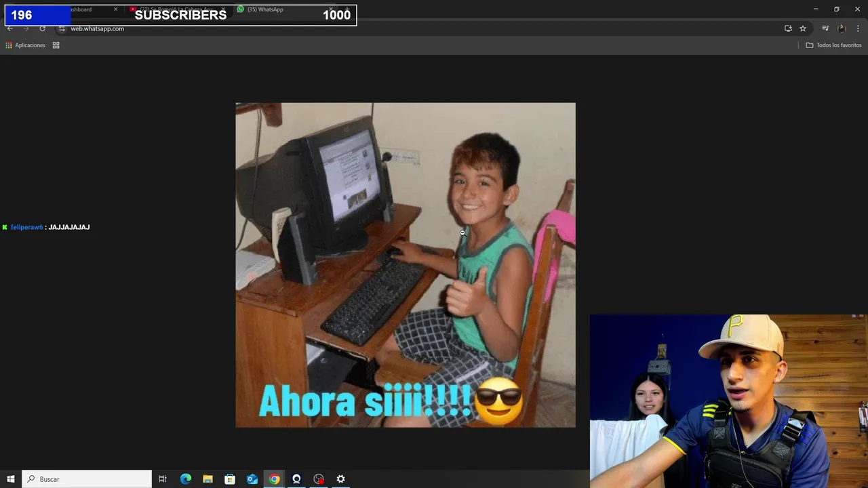This screenshot has height=488, width=868.
Task: Open Settings gear on the taskbar
Action: (x=341, y=479)
